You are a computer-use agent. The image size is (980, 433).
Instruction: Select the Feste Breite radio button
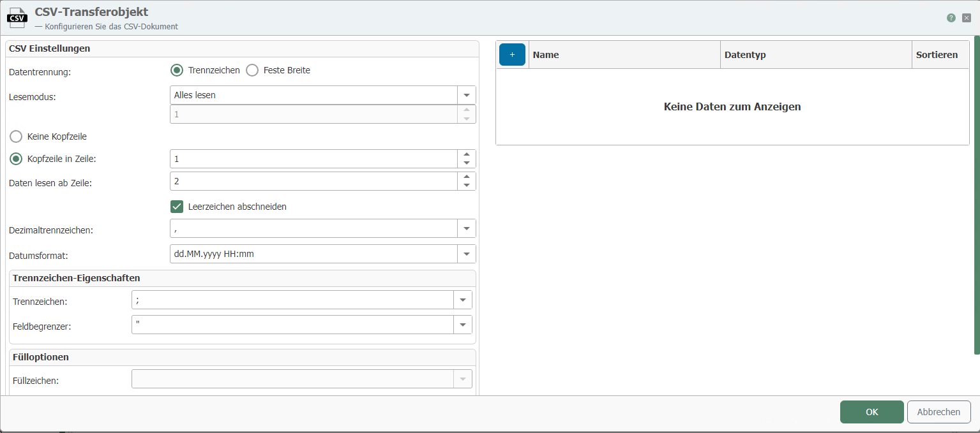[x=252, y=70]
